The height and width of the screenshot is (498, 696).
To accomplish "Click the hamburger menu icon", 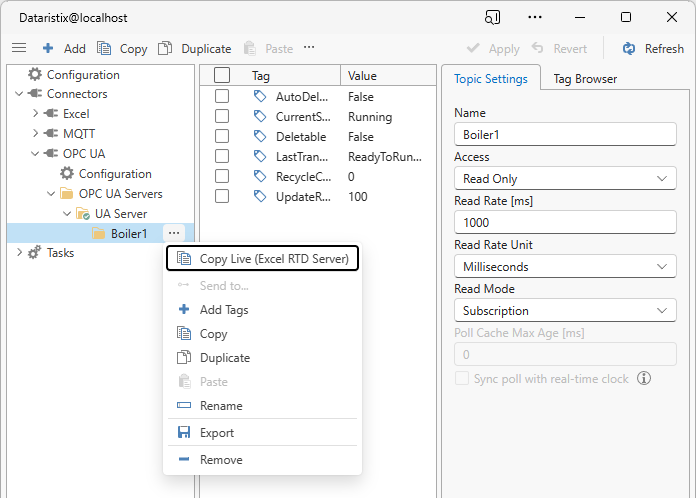I will click(19, 48).
